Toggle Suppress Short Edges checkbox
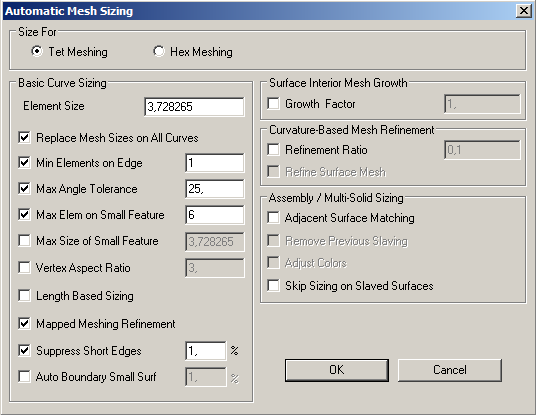 (24, 351)
